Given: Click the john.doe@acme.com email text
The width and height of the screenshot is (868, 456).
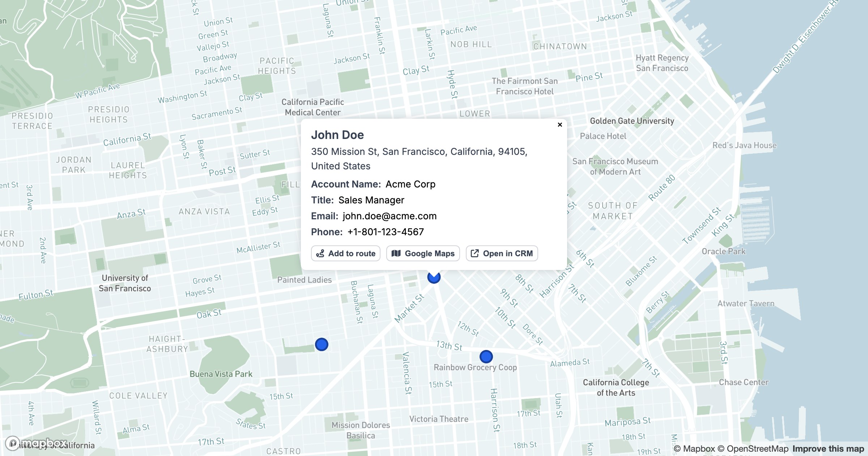Looking at the screenshot, I should click(390, 216).
